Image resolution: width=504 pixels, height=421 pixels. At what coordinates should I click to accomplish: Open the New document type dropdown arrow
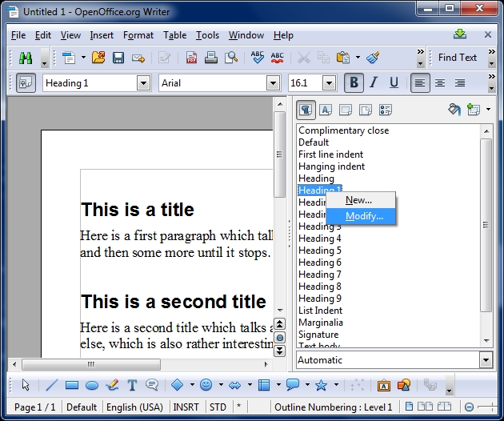(x=83, y=58)
